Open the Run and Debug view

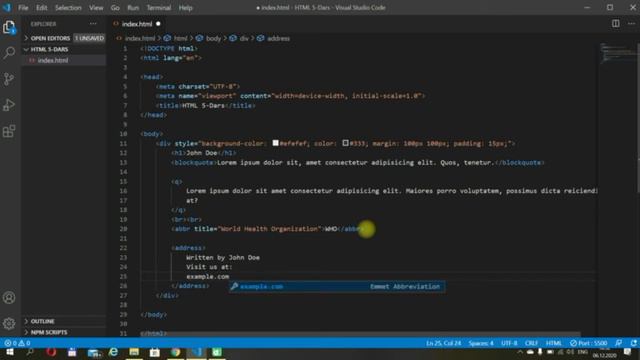pos(9,105)
